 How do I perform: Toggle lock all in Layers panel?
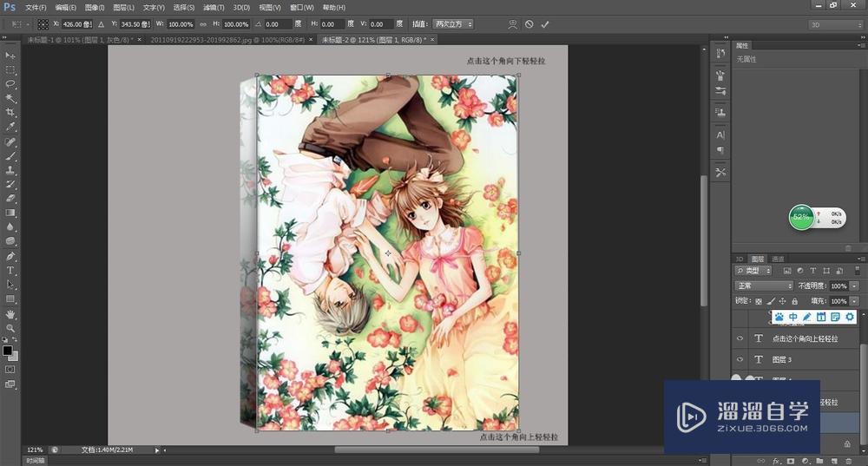[x=794, y=301]
